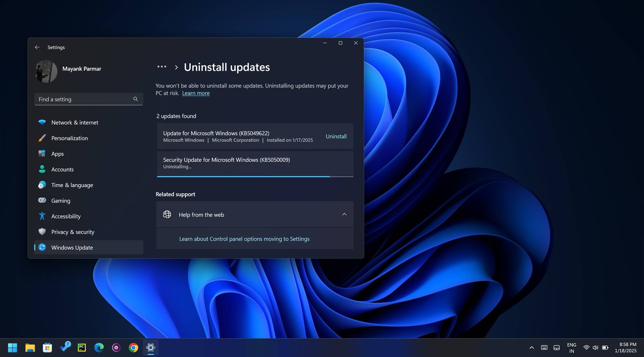Click the Apps settings icon

[x=42, y=153]
